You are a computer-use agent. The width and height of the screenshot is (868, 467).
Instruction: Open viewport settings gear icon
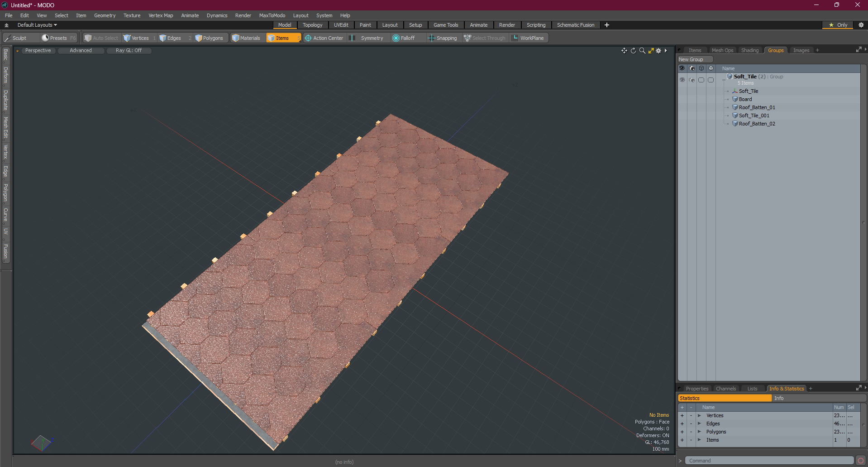(659, 51)
